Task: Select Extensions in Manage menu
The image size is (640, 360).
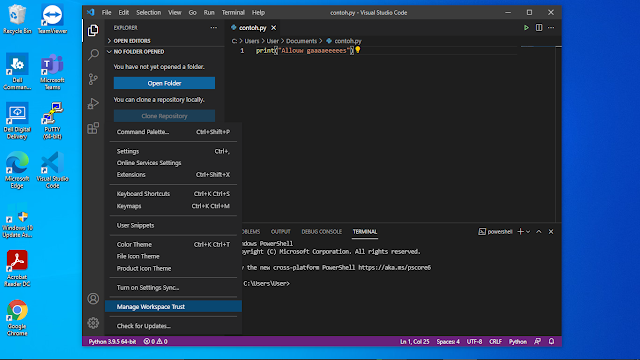Action: (x=173, y=174)
